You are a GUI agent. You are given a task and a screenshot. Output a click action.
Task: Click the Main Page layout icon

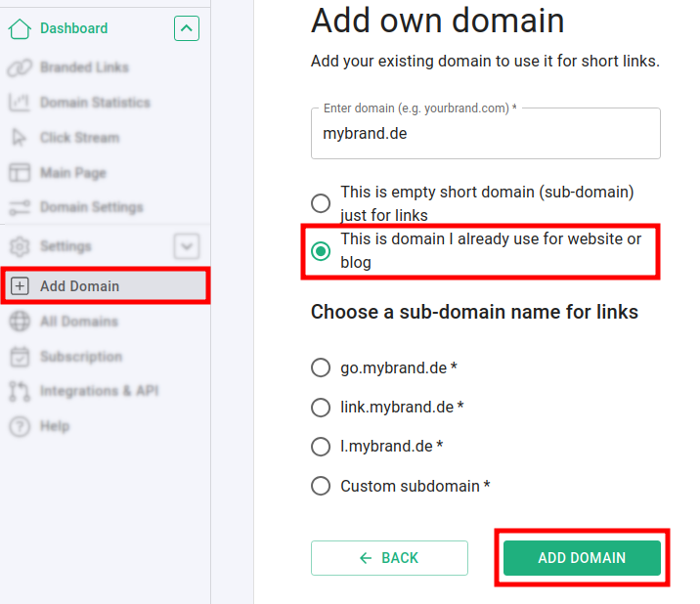click(20, 173)
